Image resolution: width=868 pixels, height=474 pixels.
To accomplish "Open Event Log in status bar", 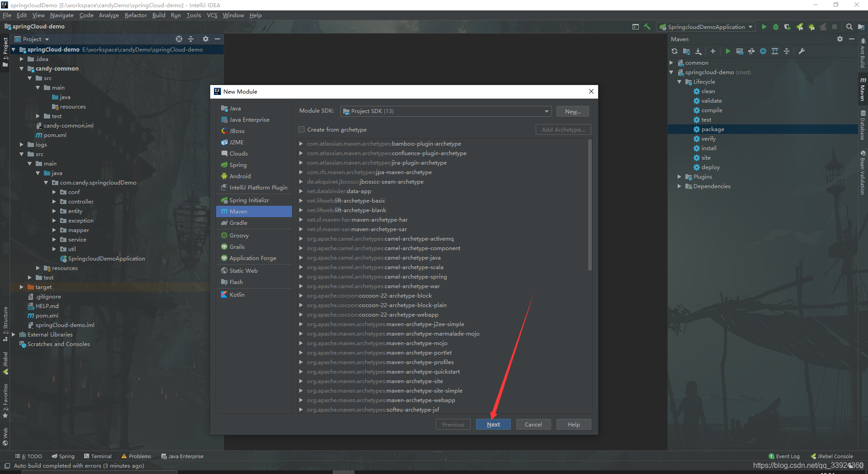I will 784,456.
